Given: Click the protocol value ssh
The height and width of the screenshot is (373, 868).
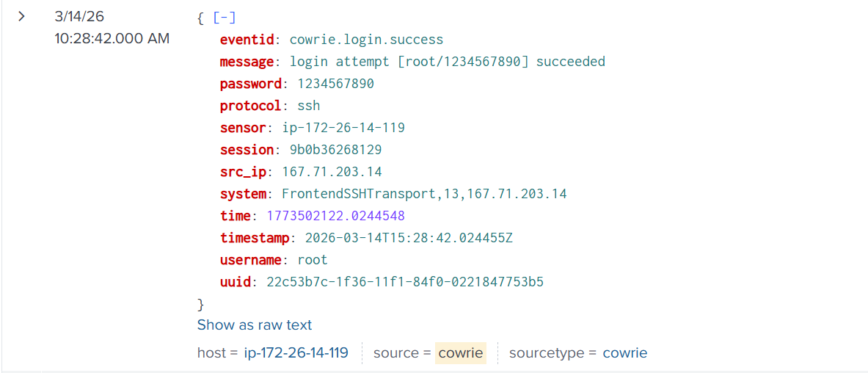Looking at the screenshot, I should pos(308,106).
